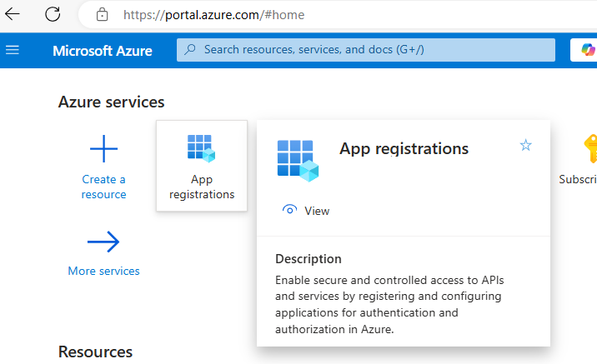Click the eye icon beside View
Image resolution: width=597 pixels, height=364 pixels.
tap(290, 211)
